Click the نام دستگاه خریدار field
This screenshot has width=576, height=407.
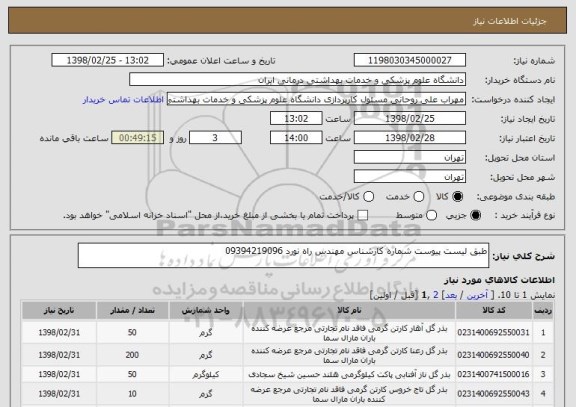(x=298, y=80)
